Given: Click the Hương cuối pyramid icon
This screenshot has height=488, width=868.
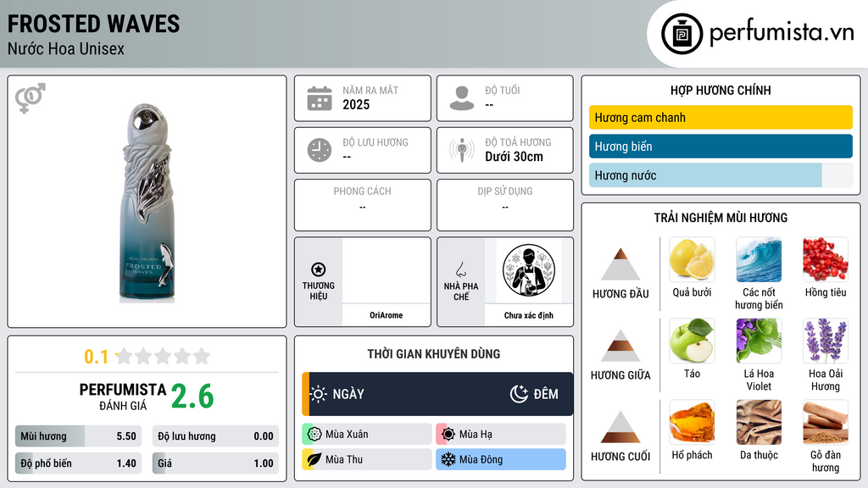Looking at the screenshot, I should pyautogui.click(x=620, y=427).
